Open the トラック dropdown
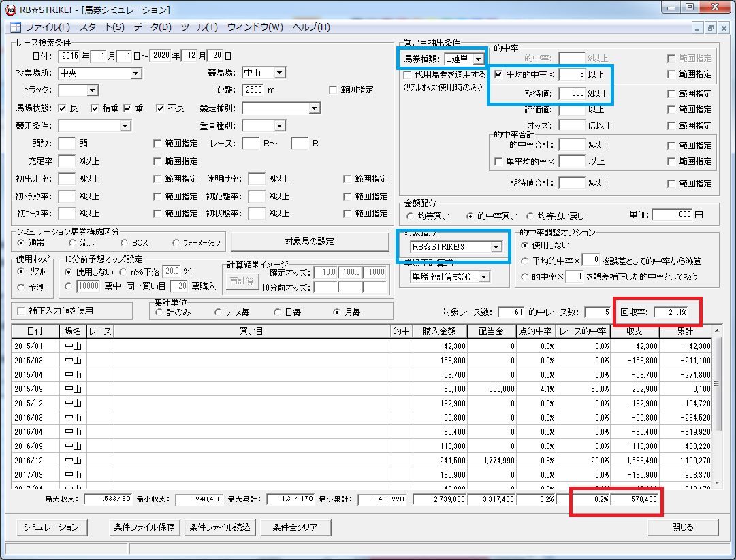The image size is (736, 560). (x=93, y=90)
